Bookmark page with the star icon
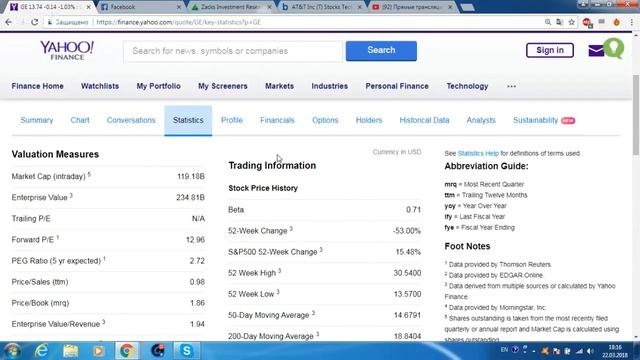Image resolution: width=640 pixels, height=360 pixels. tap(571, 22)
